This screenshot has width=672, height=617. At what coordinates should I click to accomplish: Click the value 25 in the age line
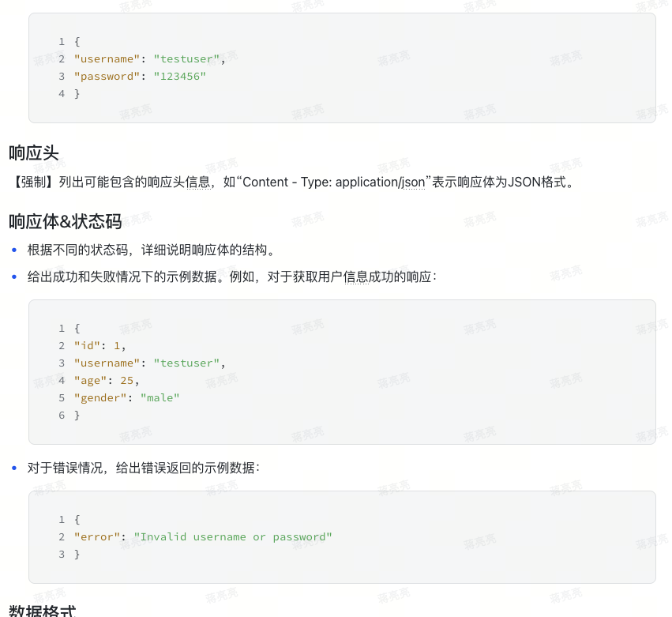127,380
